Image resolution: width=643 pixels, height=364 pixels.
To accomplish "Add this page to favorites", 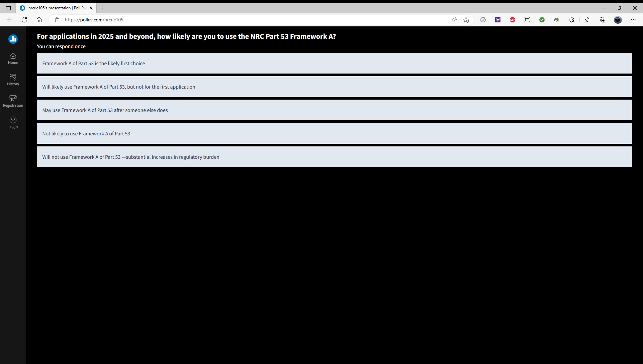I will point(466,20).
